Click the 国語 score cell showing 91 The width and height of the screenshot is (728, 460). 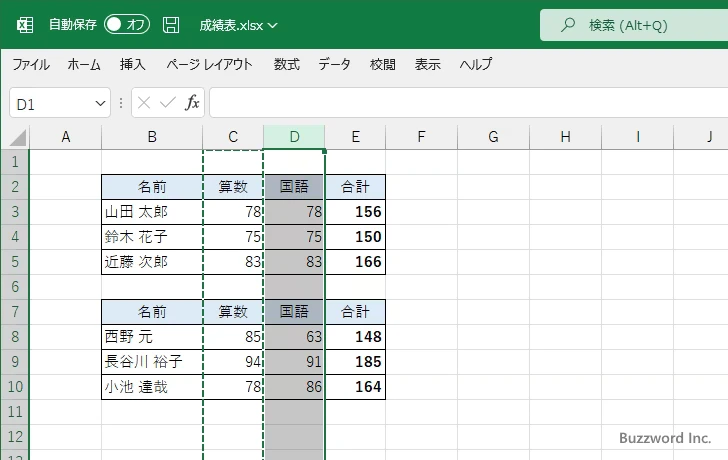click(x=294, y=362)
